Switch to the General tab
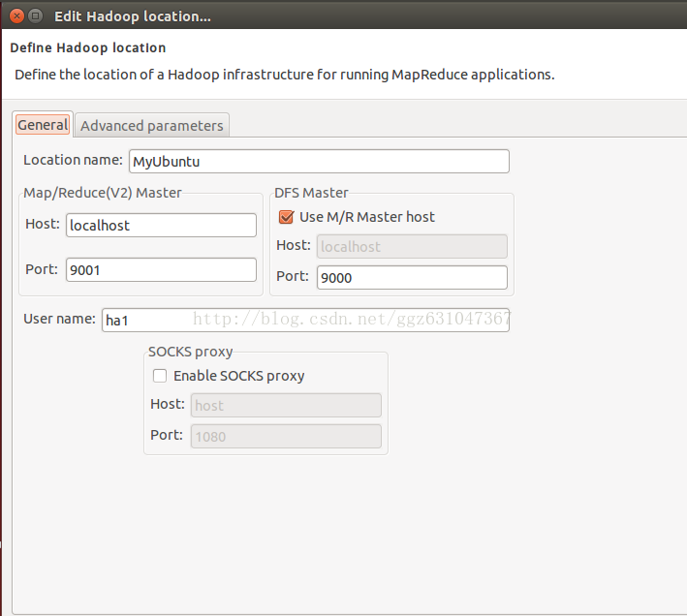The width and height of the screenshot is (687, 616). click(x=43, y=125)
